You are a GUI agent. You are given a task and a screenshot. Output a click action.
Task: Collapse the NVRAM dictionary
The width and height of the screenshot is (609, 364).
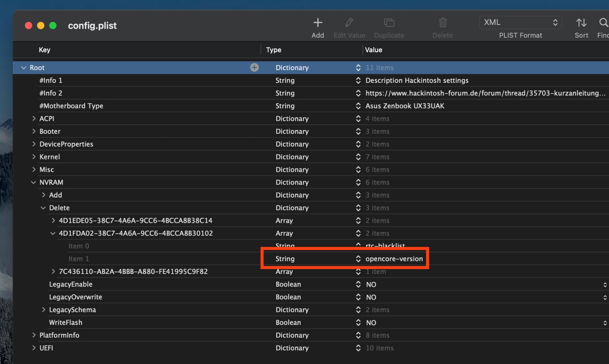click(x=33, y=182)
